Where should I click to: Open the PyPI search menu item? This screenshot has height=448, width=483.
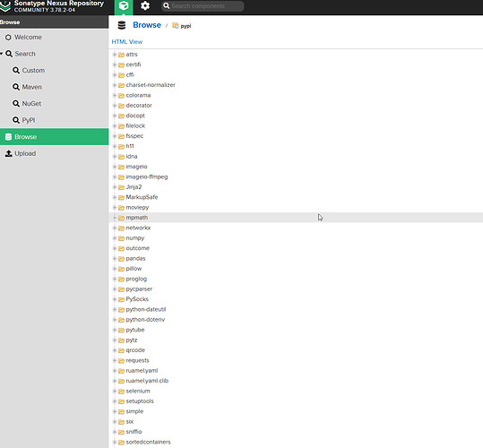click(54, 120)
